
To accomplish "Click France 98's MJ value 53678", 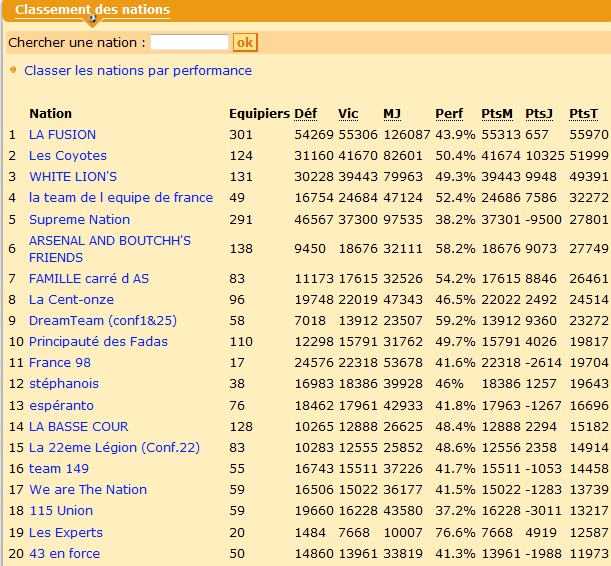I will (403, 363).
